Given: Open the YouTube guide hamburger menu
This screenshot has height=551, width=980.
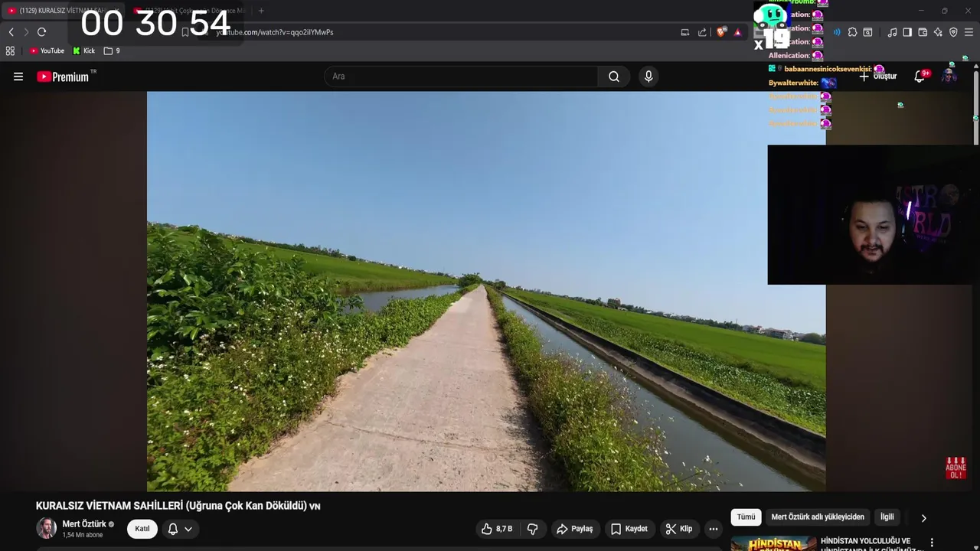Looking at the screenshot, I should pyautogui.click(x=18, y=77).
